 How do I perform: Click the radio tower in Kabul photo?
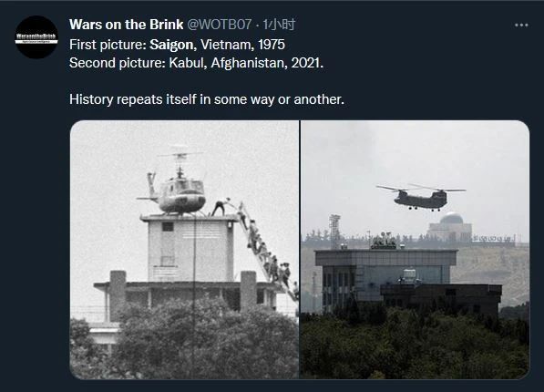click(334, 231)
